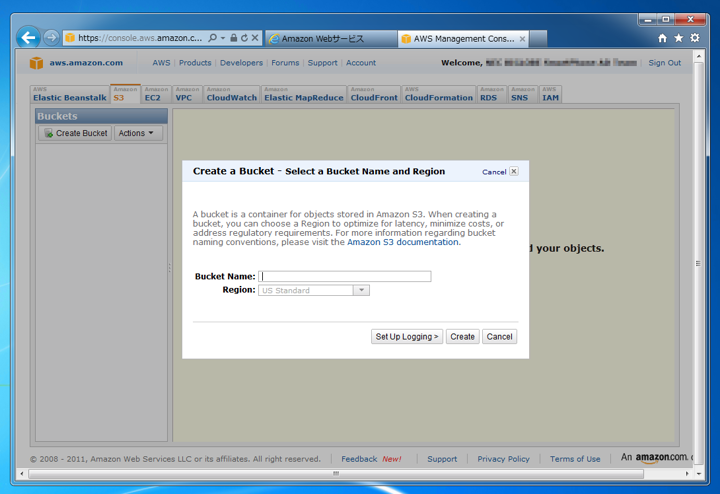Click the Create button in dialog
This screenshot has height=494, width=720.
tap(462, 337)
